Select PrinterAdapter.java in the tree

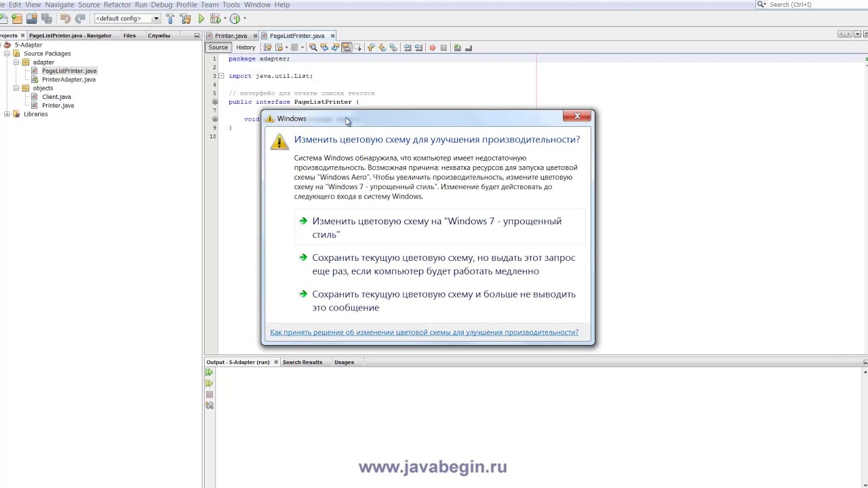click(68, 79)
